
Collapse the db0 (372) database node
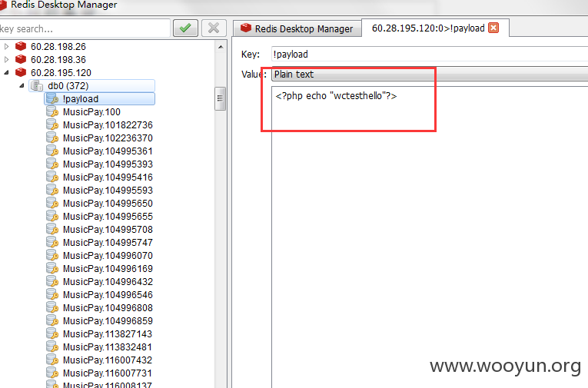point(22,85)
